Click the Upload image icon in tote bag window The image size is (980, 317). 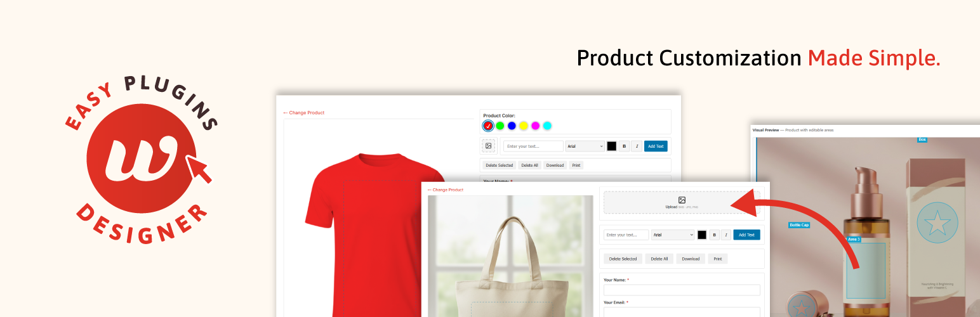[682, 200]
